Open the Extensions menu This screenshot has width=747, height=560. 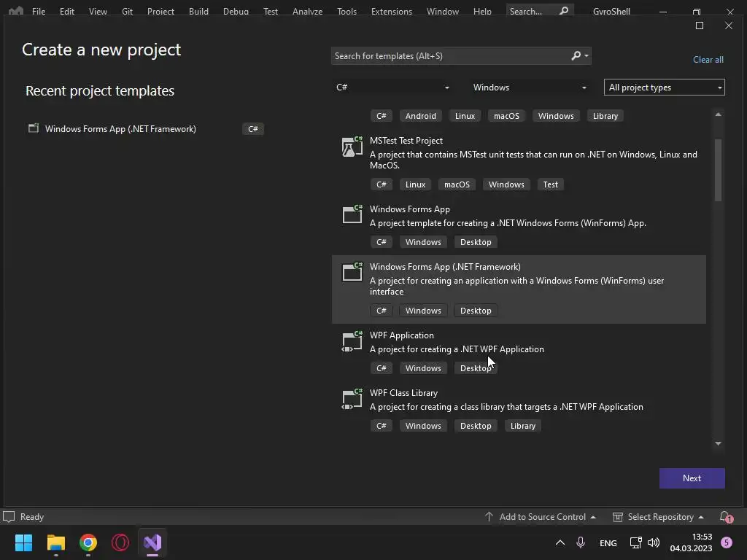point(392,11)
